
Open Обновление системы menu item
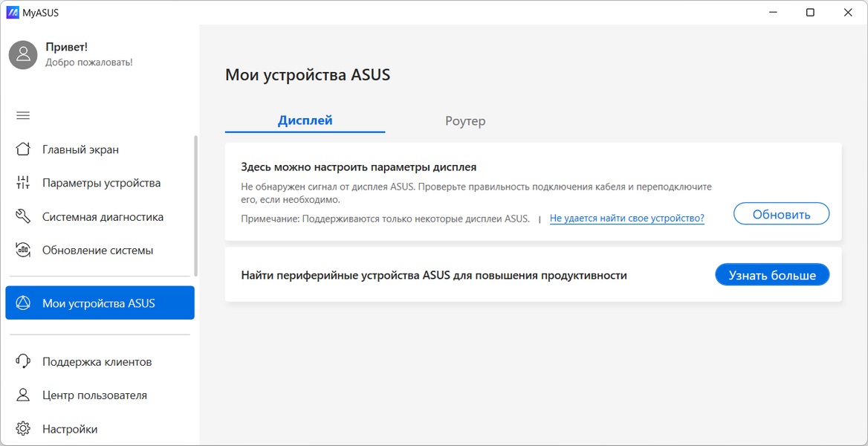(100, 251)
